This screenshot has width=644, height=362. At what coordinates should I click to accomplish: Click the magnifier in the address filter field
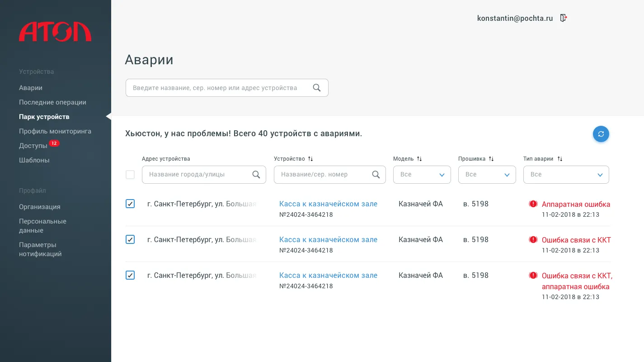256,175
